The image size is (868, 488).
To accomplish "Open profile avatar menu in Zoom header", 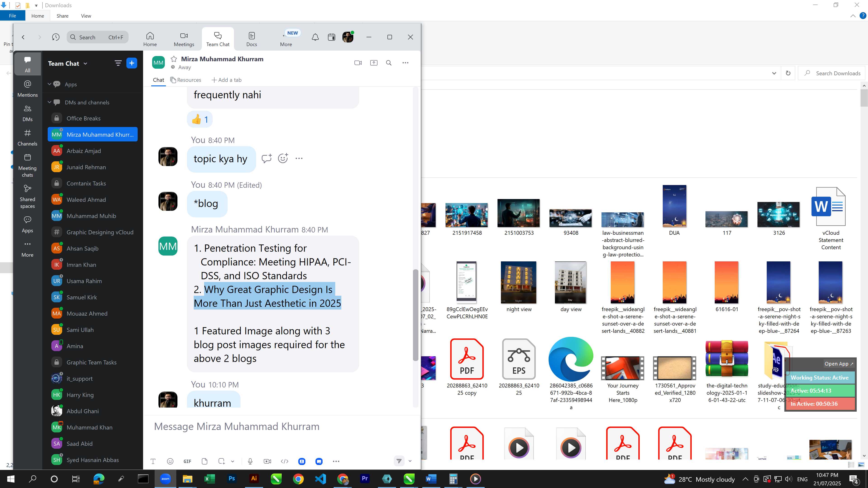I will (x=348, y=37).
